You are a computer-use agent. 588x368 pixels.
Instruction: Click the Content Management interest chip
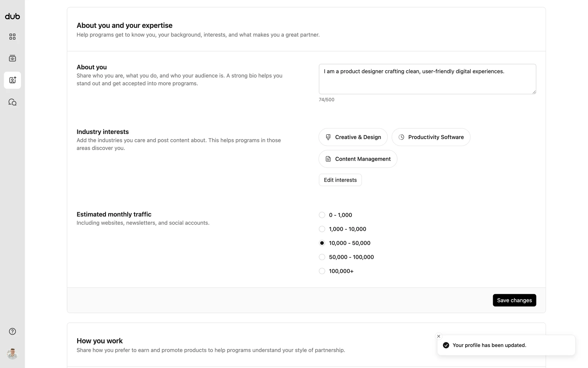(358, 159)
